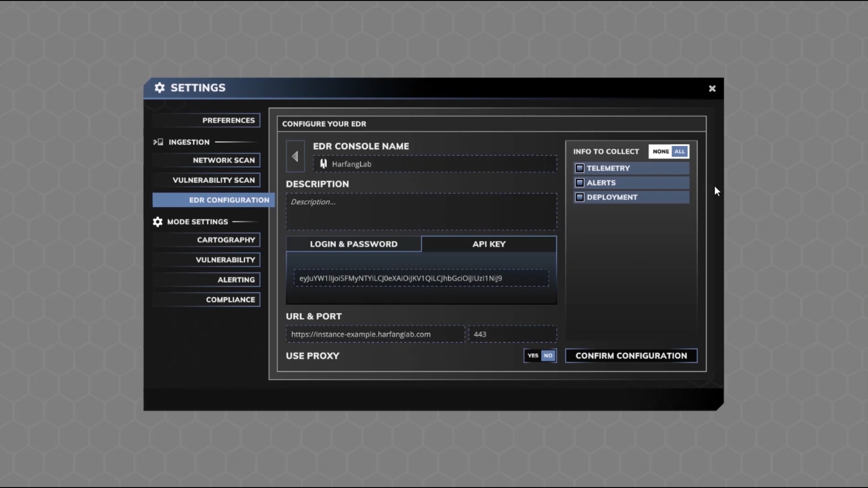Open the Network Scan settings
The image size is (868, 488).
pos(207,160)
